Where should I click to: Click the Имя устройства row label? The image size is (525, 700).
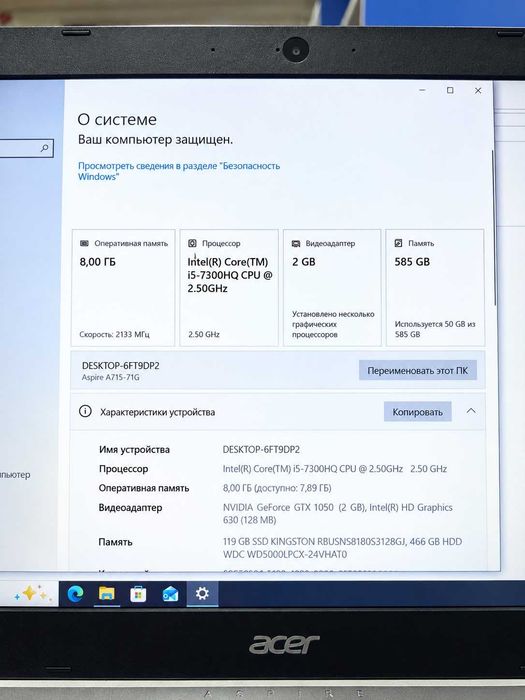tap(134, 450)
